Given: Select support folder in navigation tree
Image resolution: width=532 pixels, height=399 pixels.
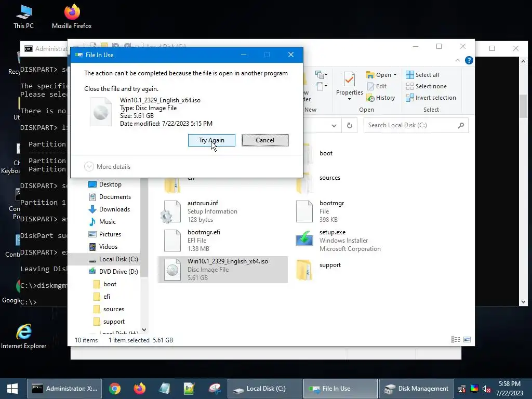Looking at the screenshot, I should point(109,322).
